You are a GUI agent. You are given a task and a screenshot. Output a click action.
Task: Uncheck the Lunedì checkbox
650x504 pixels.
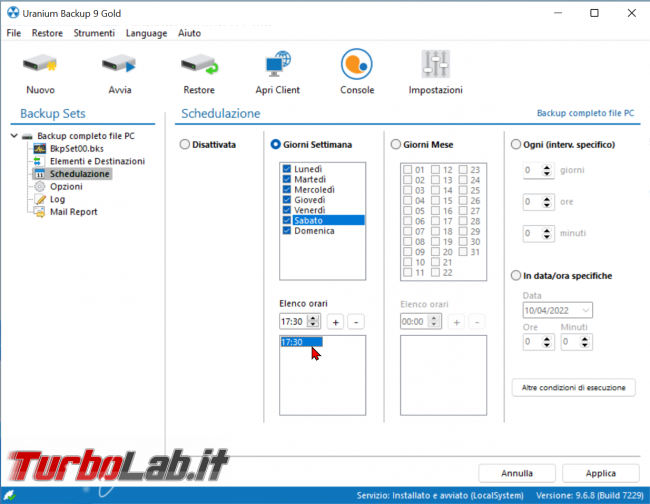(x=286, y=169)
